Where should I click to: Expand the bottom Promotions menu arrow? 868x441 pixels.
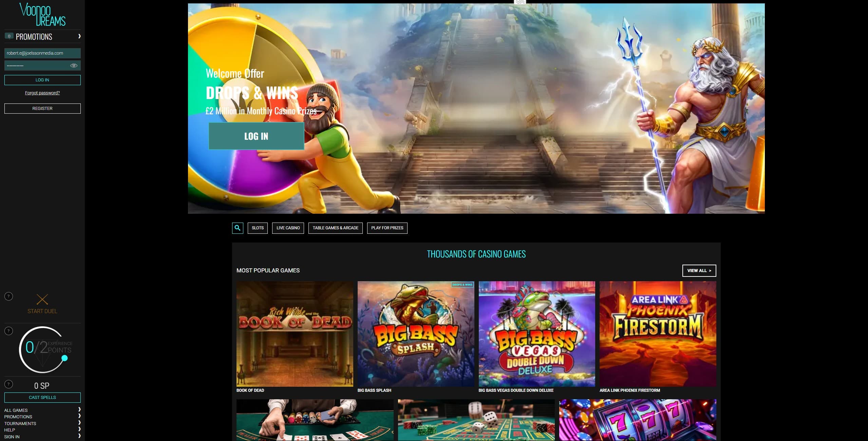pyautogui.click(x=79, y=416)
